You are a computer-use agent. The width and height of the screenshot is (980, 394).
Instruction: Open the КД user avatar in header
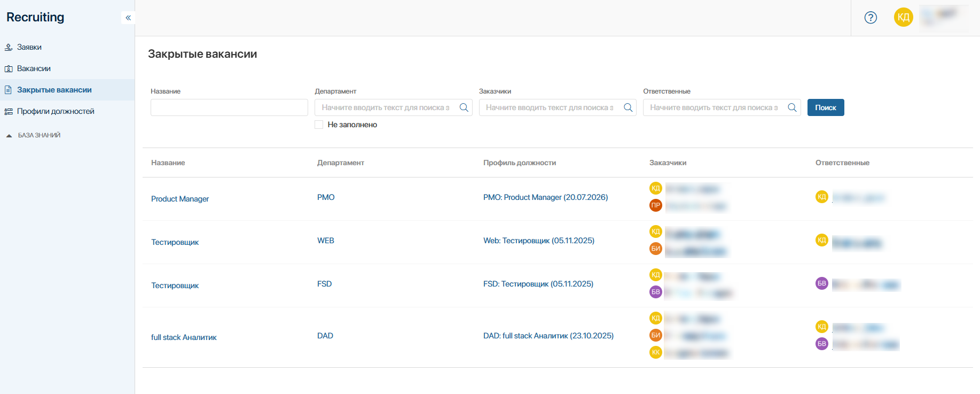click(x=904, y=17)
